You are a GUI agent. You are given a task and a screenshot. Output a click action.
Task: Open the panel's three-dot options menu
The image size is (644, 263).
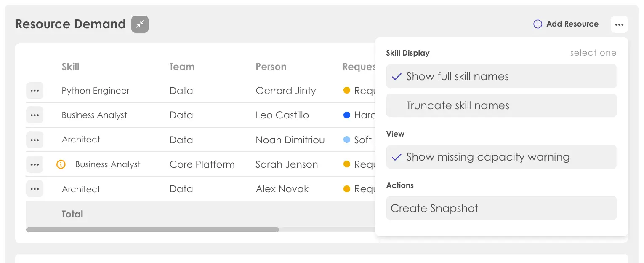(619, 24)
